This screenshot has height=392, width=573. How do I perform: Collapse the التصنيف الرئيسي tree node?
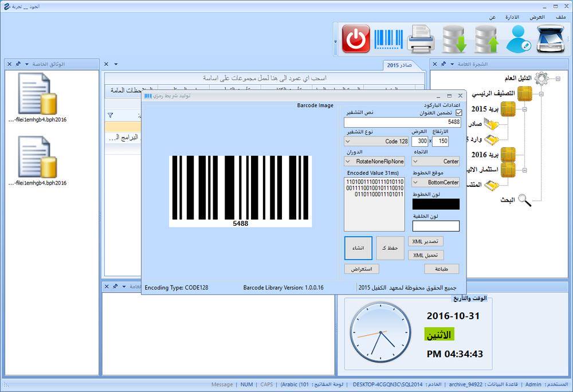click(x=541, y=94)
